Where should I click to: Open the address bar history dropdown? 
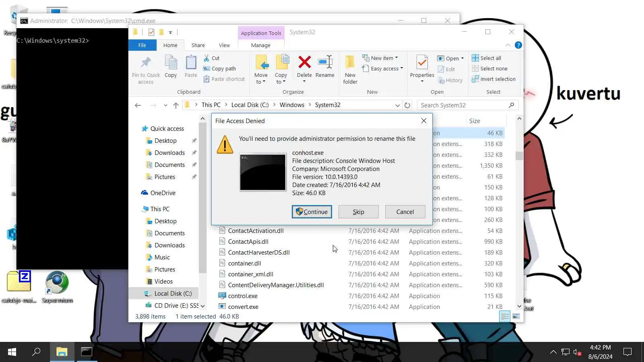pos(398,105)
